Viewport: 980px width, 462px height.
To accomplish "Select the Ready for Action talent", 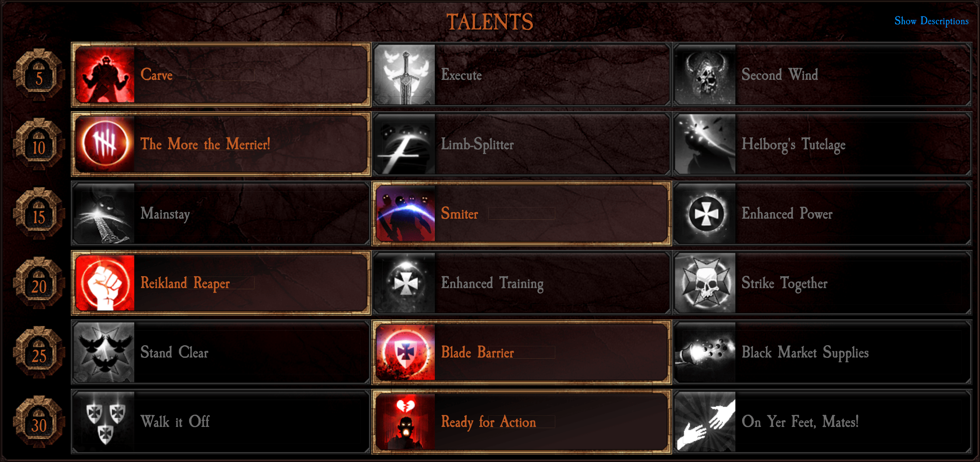I will click(522, 421).
